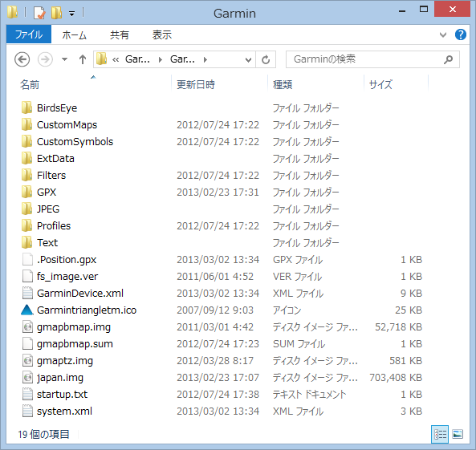This screenshot has height=450, width=476.
Task: Open the blue Help question mark
Action: [x=460, y=34]
